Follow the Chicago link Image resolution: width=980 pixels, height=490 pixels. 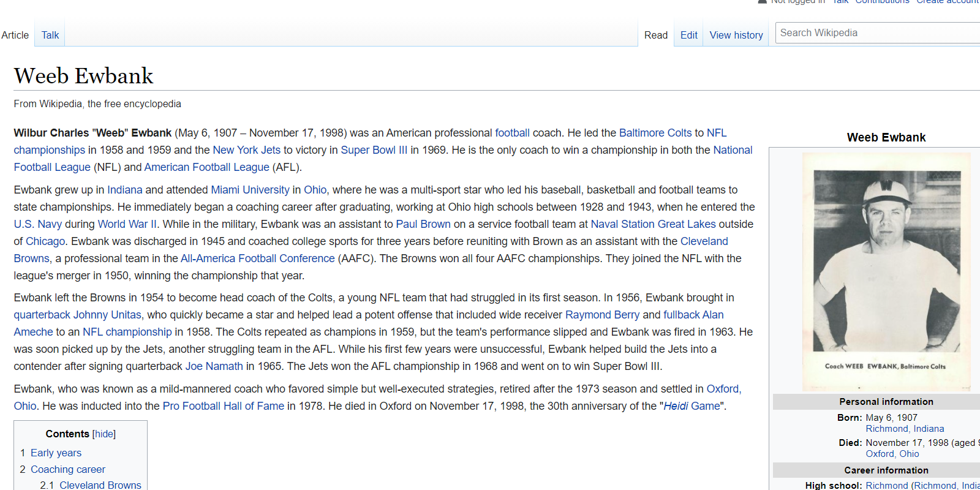coord(45,241)
